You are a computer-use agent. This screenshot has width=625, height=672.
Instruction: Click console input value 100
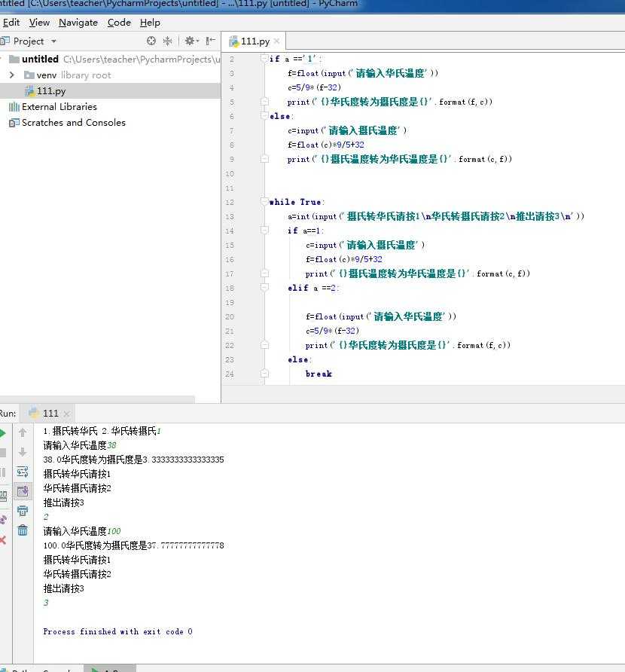[x=114, y=531]
